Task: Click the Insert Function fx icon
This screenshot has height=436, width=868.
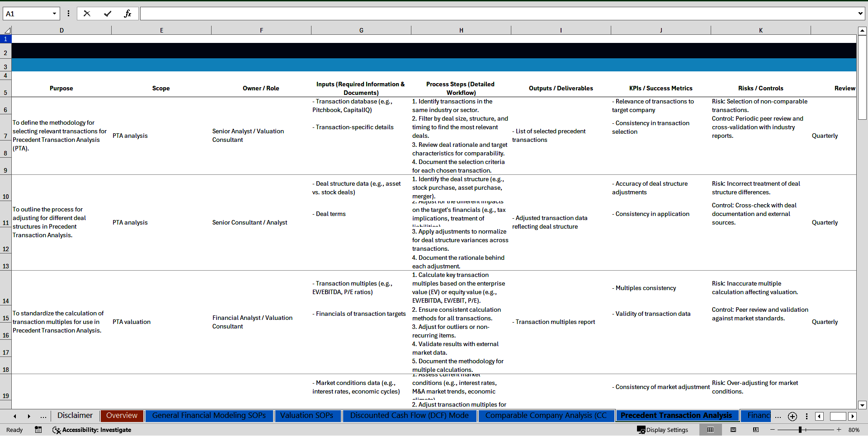Action: (x=127, y=14)
